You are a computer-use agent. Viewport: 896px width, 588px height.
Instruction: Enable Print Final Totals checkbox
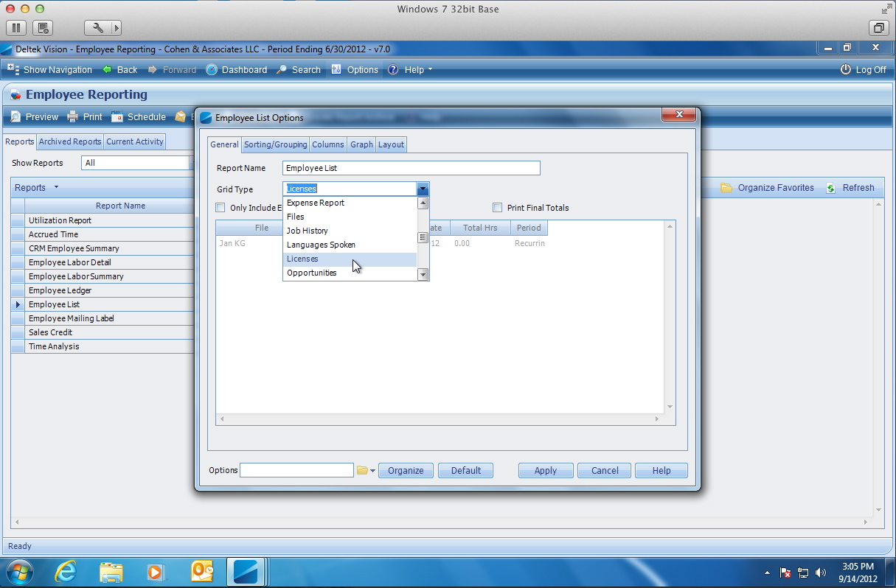tap(498, 208)
